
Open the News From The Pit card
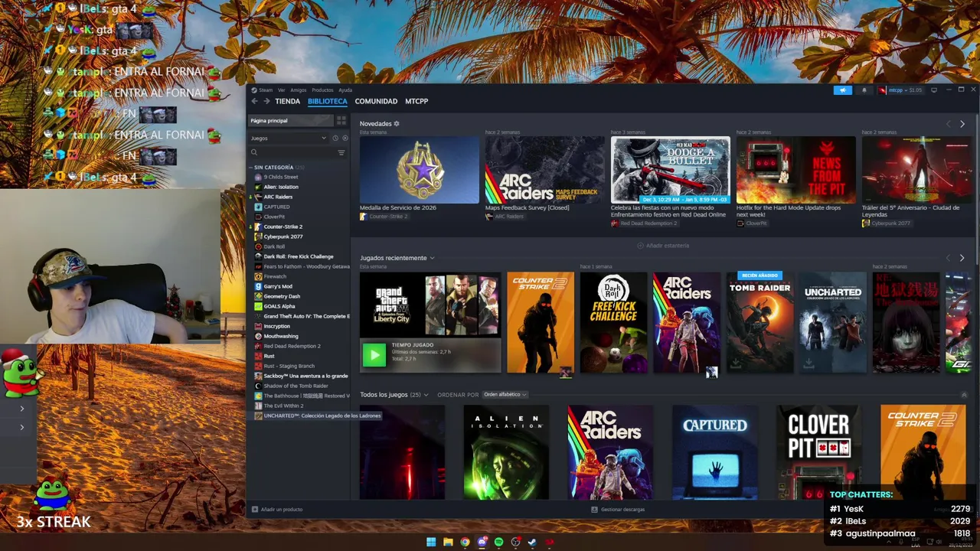pyautogui.click(x=796, y=170)
